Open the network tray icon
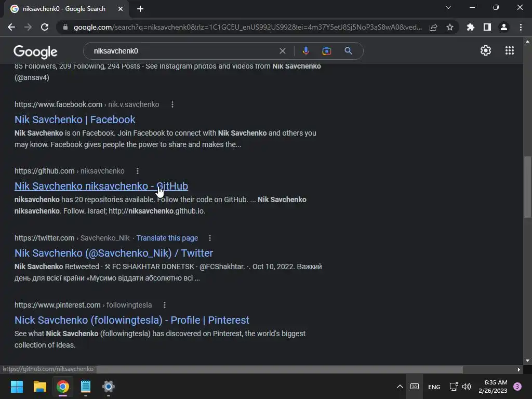This screenshot has width=532, height=399. coord(454,387)
